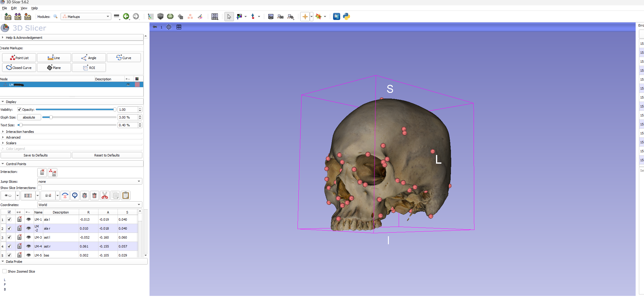The height and width of the screenshot is (301, 644).
Task: Open the Edit menu
Action: [x=14, y=8]
